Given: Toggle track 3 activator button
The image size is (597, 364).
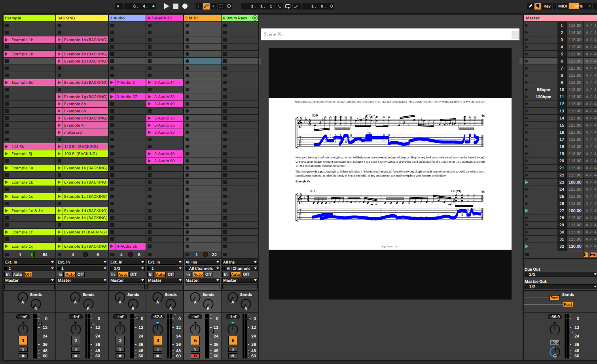Looking at the screenshot, I should (120, 340).
